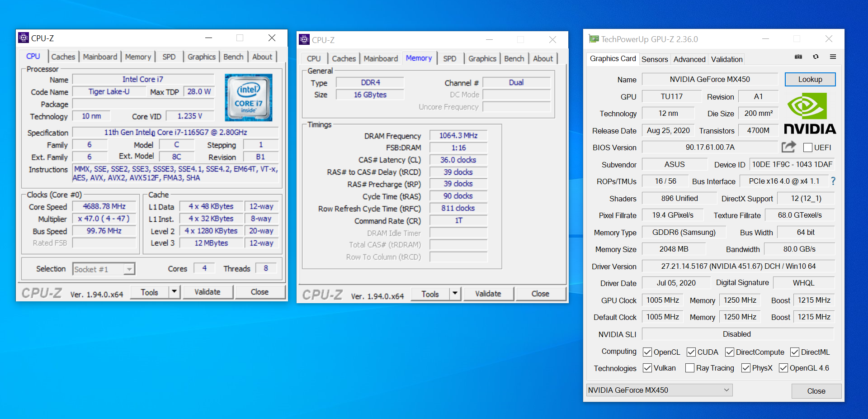
Task: Click Close button in GPU-Z
Action: pyautogui.click(x=816, y=391)
